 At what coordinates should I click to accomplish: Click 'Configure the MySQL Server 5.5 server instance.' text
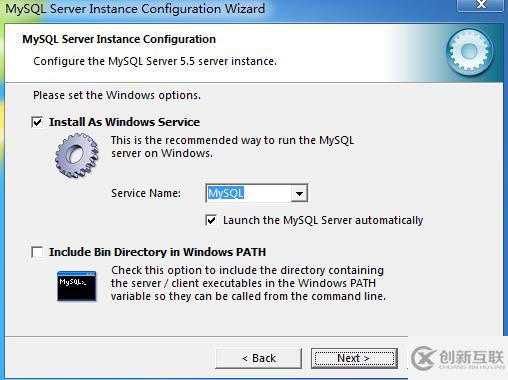click(x=155, y=61)
